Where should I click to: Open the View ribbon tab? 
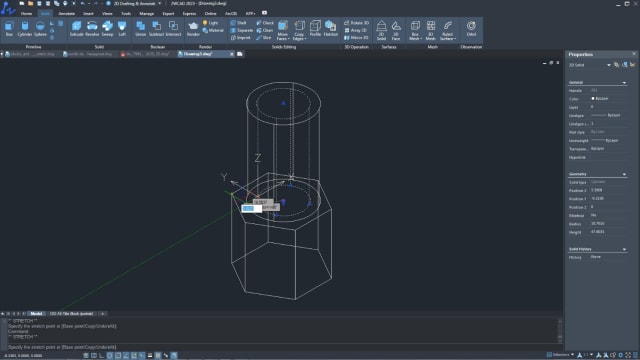pos(107,13)
